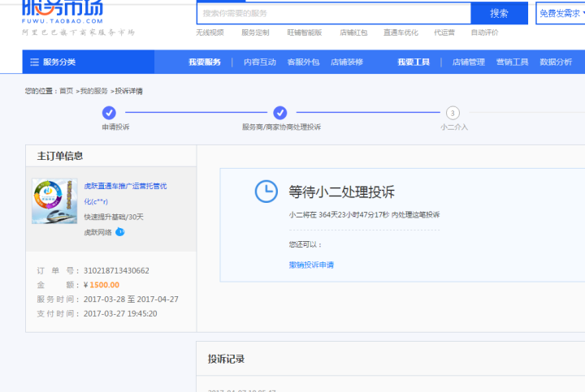
Task: Select 店铺装修 in the navigation bar
Action: 347,62
